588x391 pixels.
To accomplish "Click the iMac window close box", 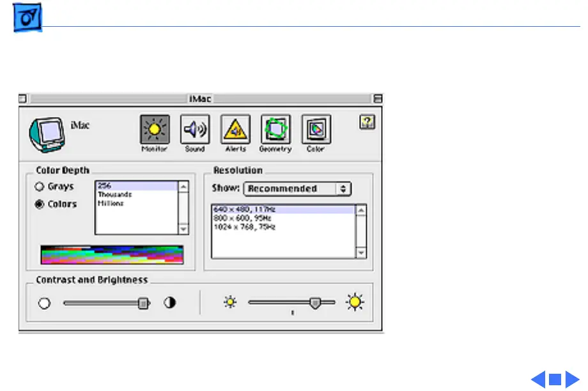I will coord(22,98).
